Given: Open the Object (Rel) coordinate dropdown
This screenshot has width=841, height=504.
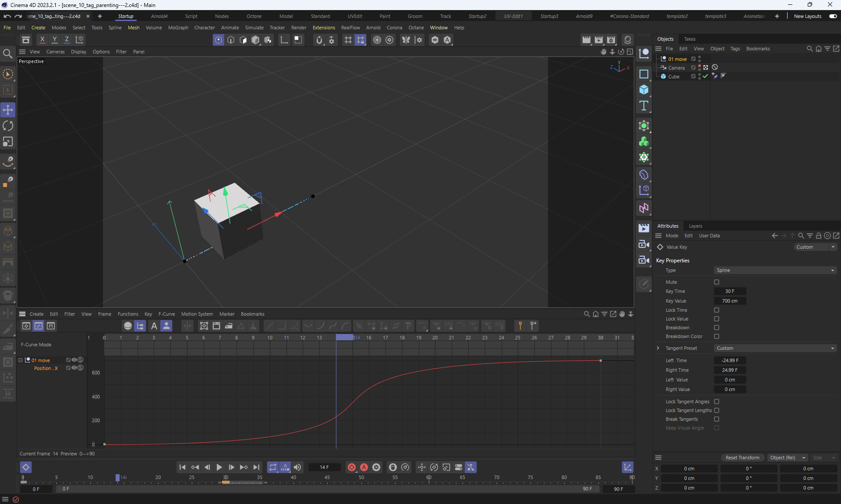Looking at the screenshot, I should [x=788, y=458].
